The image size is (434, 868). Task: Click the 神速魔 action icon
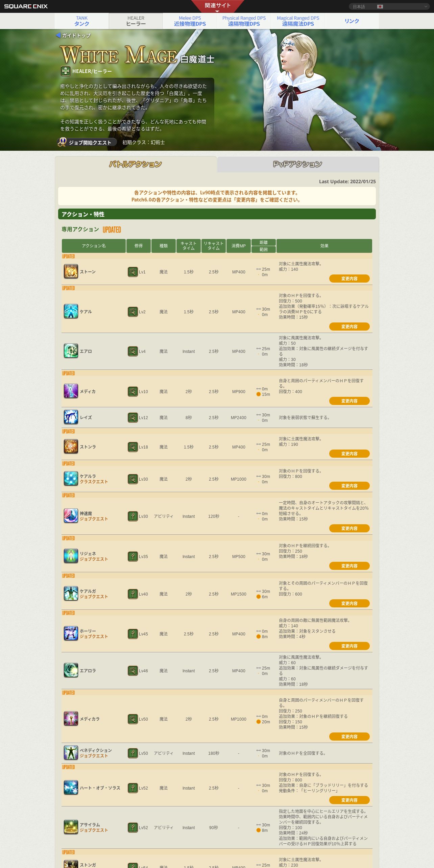71,516
